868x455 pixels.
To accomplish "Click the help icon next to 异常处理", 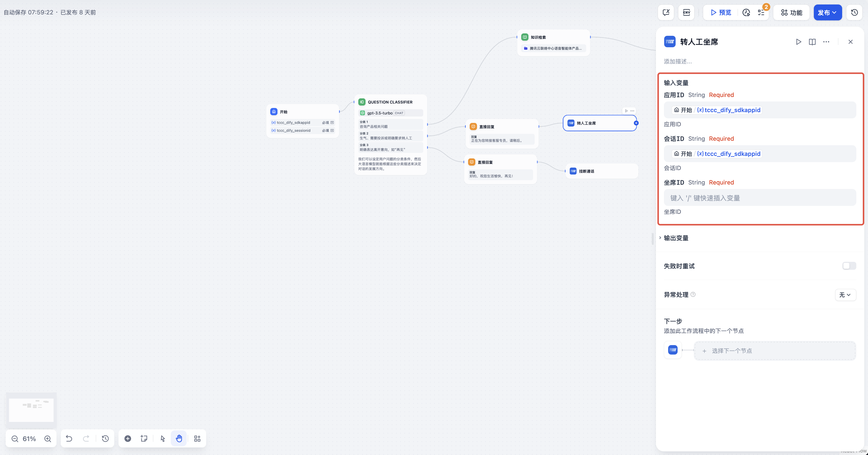I will [x=693, y=295].
